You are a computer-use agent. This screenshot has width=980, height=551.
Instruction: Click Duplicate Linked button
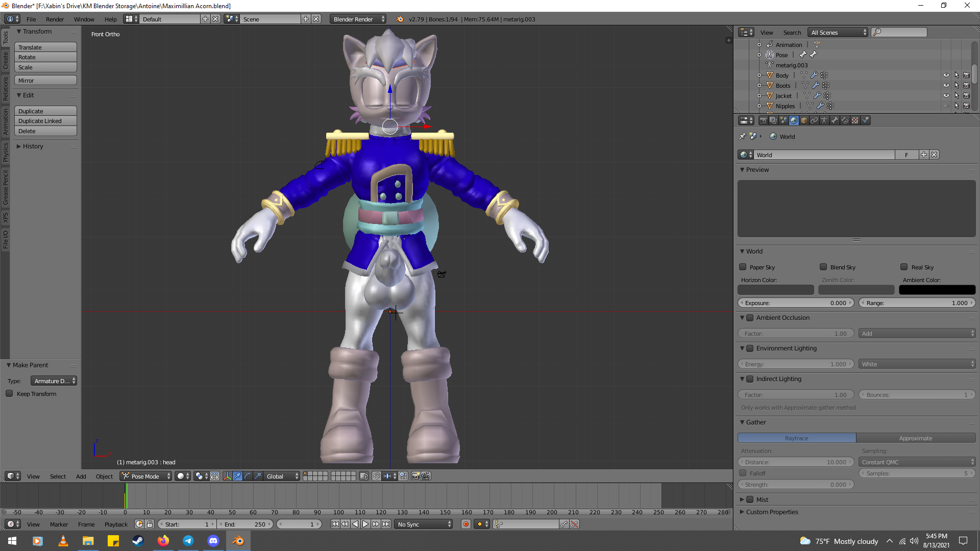45,121
